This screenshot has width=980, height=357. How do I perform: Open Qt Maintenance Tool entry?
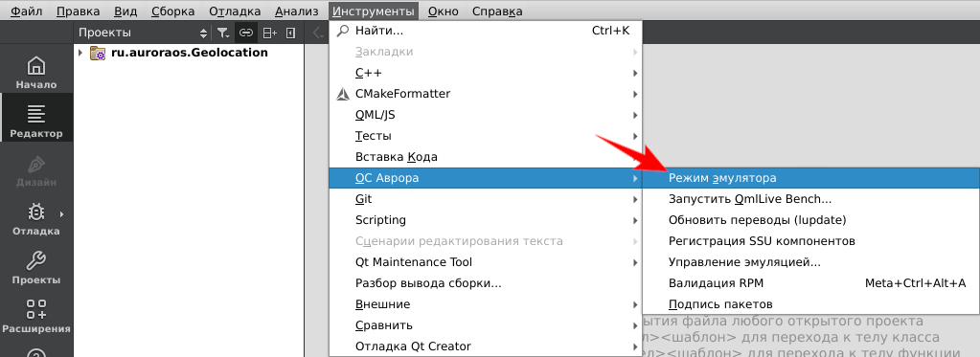click(x=486, y=262)
